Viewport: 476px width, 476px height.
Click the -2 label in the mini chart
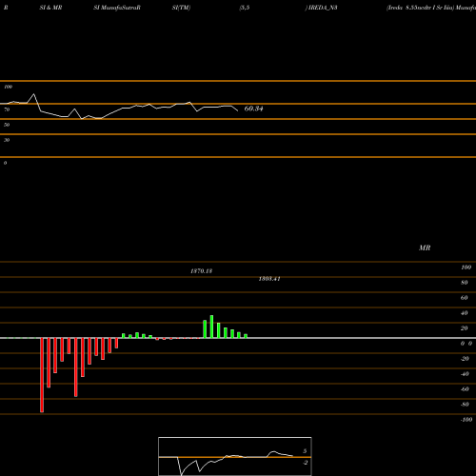305,463
